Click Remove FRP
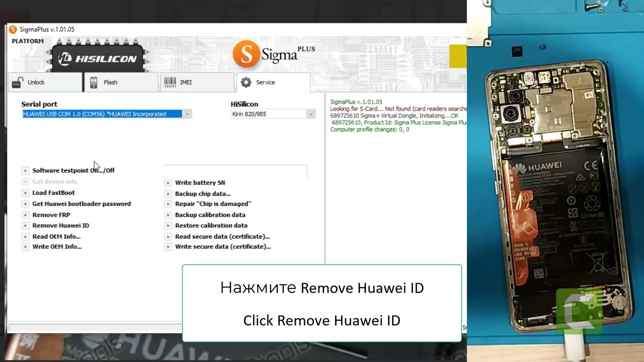Image resolution: width=644 pixels, height=362 pixels. [x=51, y=215]
